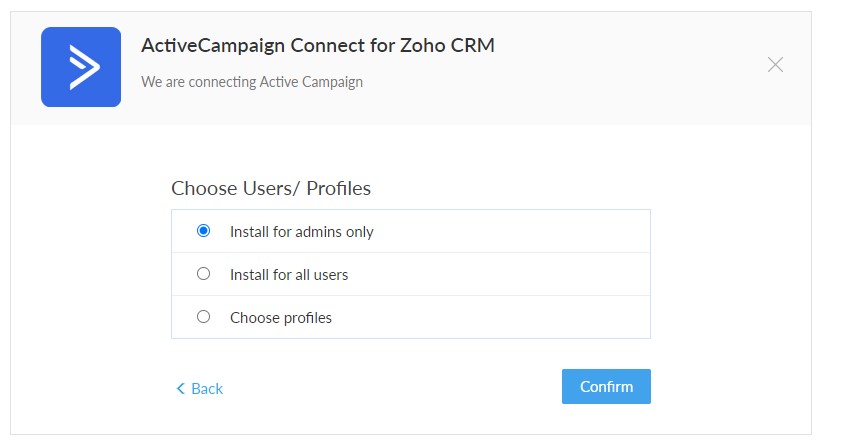Image resolution: width=850 pixels, height=447 pixels.
Task: Confirm the installation settings
Action: tap(606, 386)
